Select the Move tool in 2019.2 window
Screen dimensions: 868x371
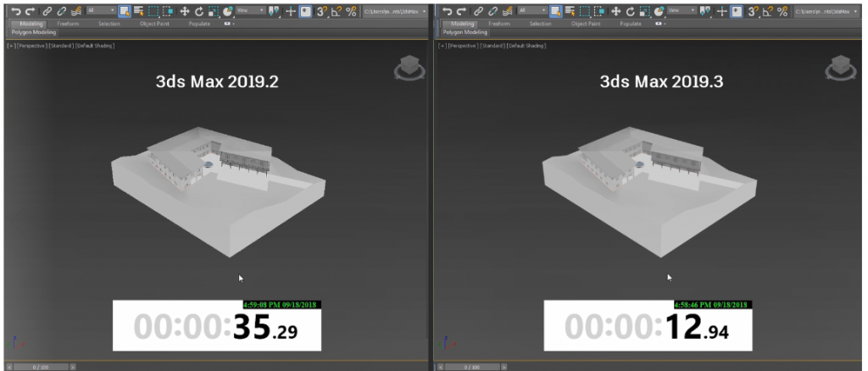[x=184, y=11]
